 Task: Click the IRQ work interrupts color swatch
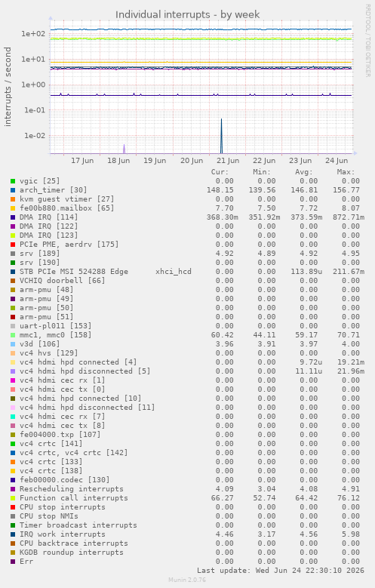pos(13,534)
